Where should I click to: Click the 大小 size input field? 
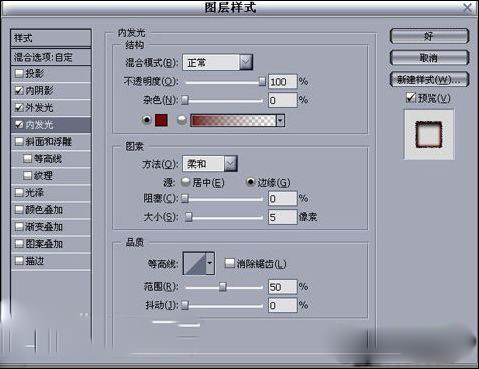[282, 217]
